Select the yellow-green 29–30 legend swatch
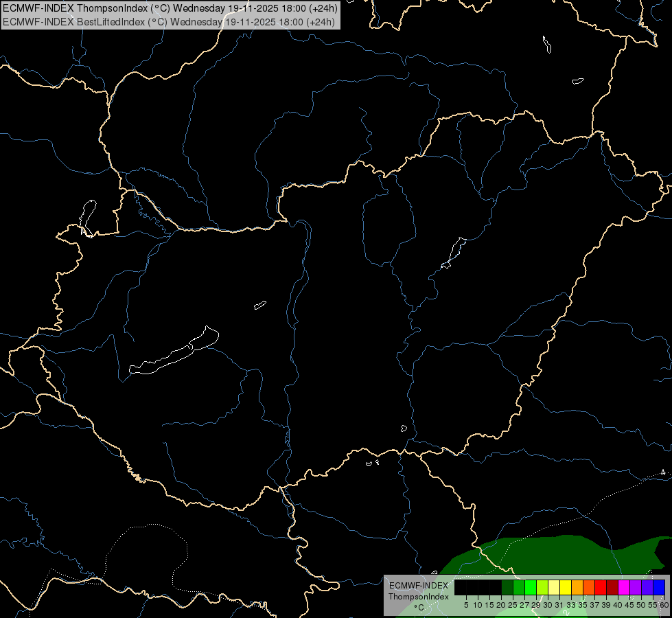Screen dimensions: 672x618 click(x=542, y=587)
